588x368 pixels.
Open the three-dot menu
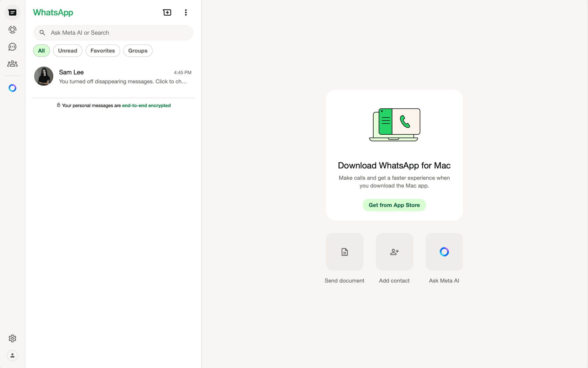(x=186, y=13)
